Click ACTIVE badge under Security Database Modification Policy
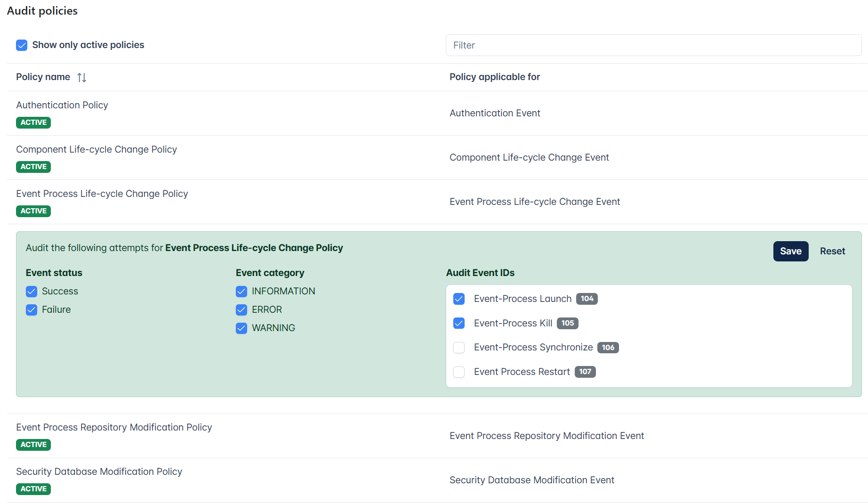The height and width of the screenshot is (504, 868). click(x=33, y=489)
